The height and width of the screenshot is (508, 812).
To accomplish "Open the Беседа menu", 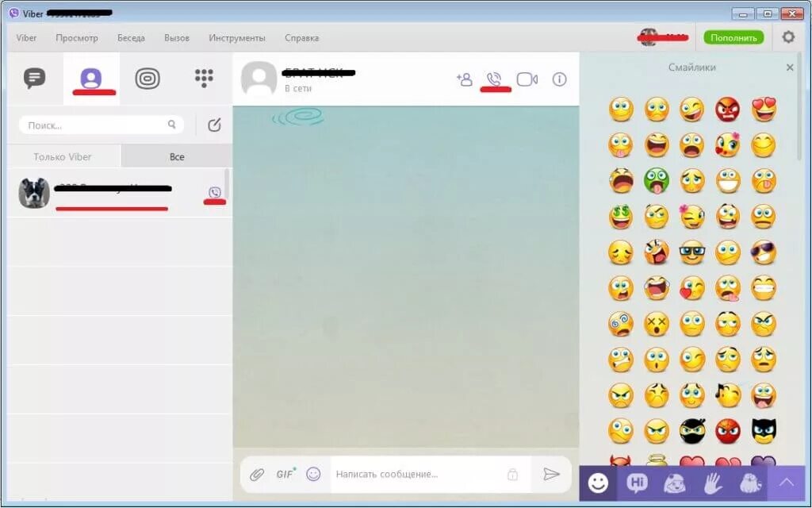I will (x=131, y=38).
